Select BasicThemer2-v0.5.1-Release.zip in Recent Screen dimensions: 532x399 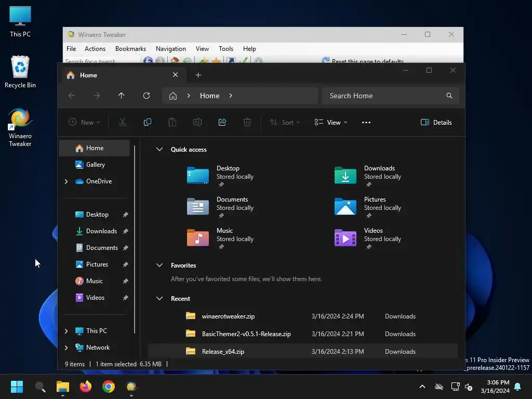[303, 334]
